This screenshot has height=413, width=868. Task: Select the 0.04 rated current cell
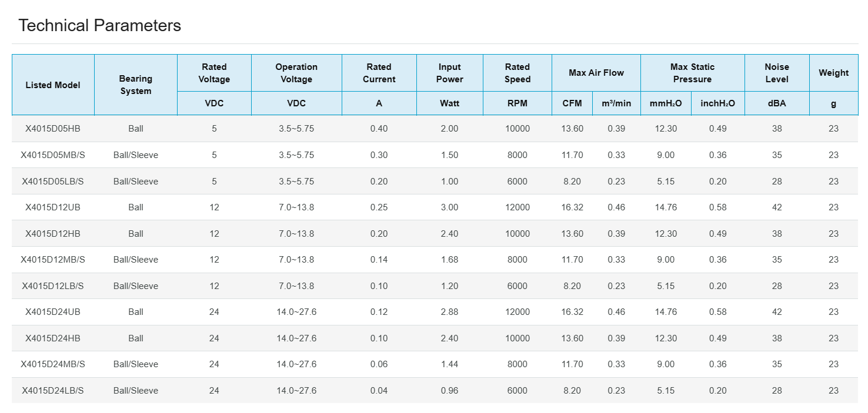pos(379,391)
